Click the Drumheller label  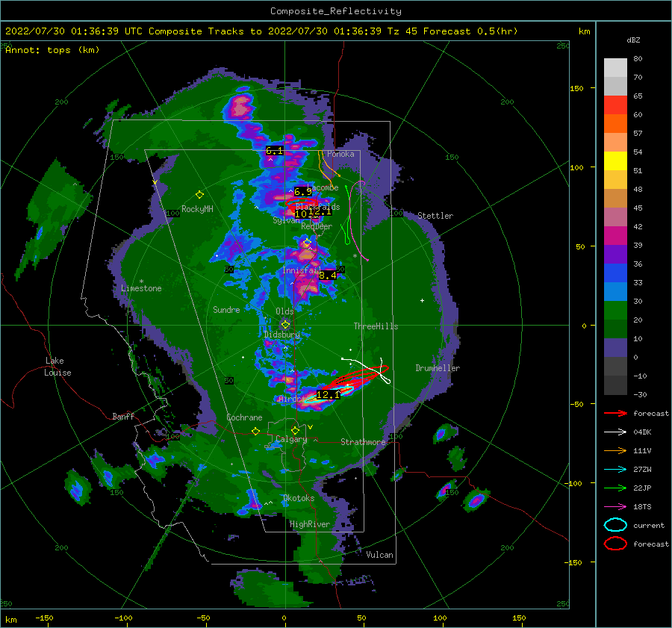[438, 368]
